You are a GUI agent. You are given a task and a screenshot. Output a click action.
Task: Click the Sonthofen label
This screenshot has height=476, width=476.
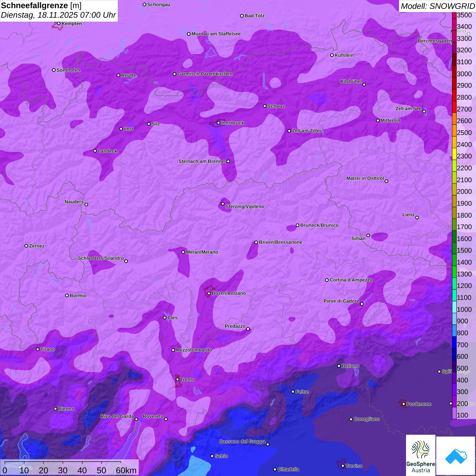tap(68, 70)
